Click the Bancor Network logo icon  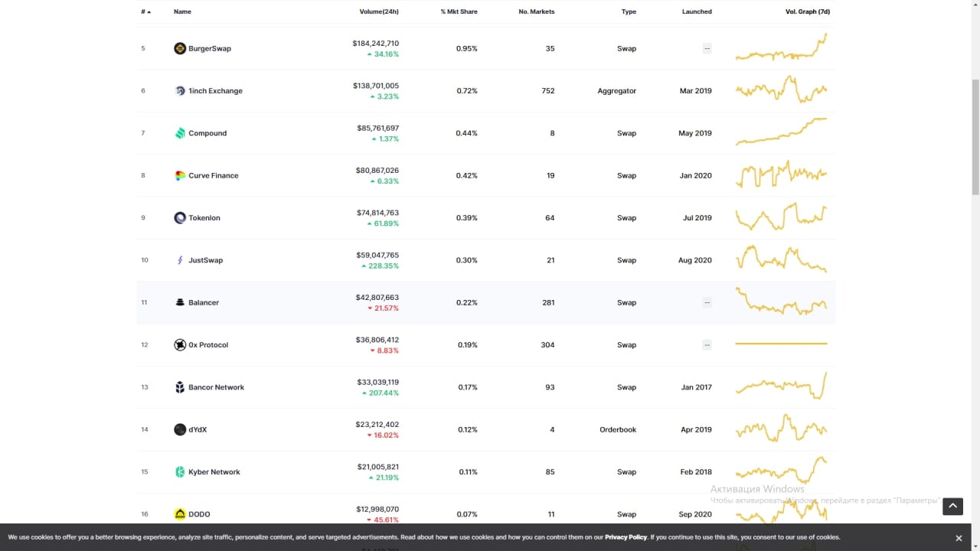pyautogui.click(x=180, y=387)
